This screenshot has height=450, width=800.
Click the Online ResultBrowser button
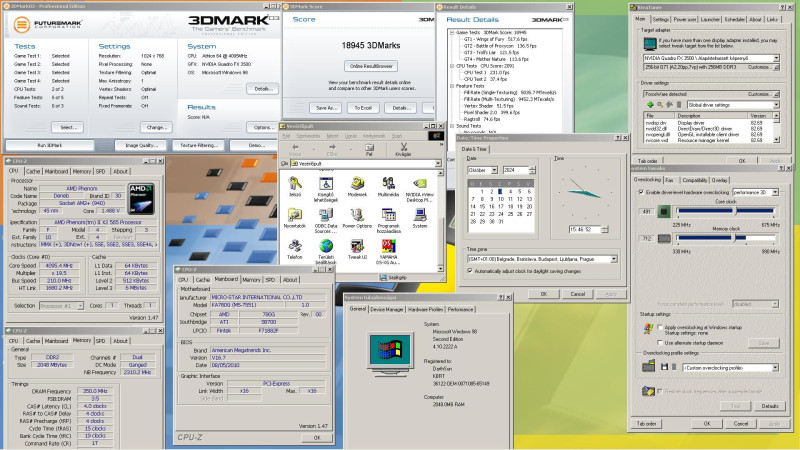[x=371, y=66]
